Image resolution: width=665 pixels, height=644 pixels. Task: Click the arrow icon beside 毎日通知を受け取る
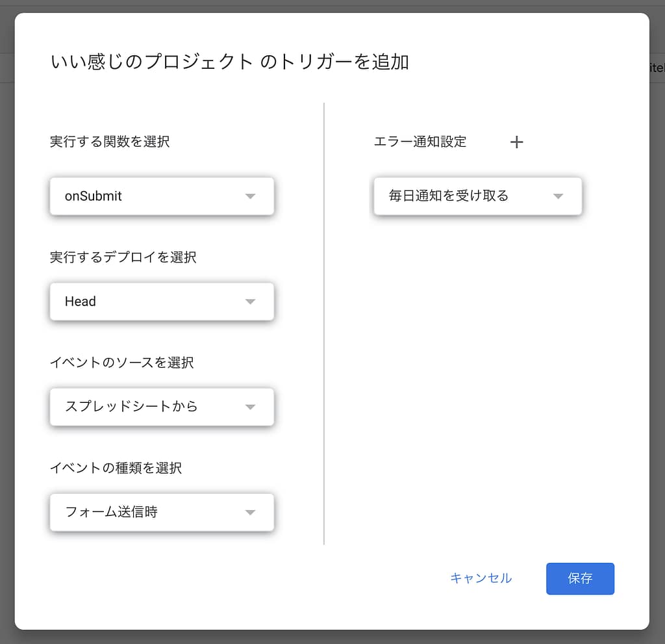pos(558,196)
